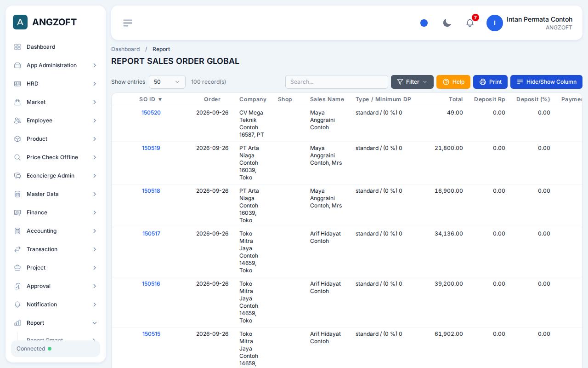The image size is (588, 368).
Task: Click the Product box icon
Action: (x=17, y=139)
